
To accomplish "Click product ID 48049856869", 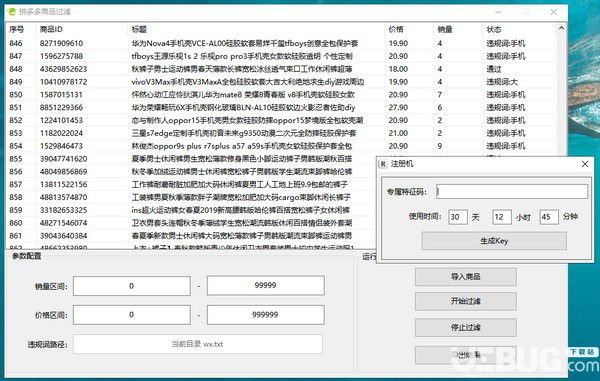I will 64,172.
